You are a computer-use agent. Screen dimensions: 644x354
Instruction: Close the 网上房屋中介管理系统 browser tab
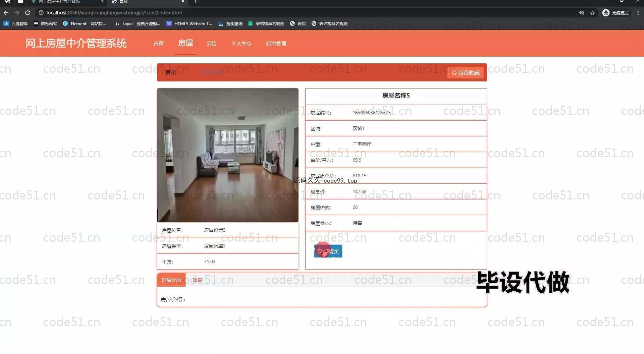coord(102,2)
